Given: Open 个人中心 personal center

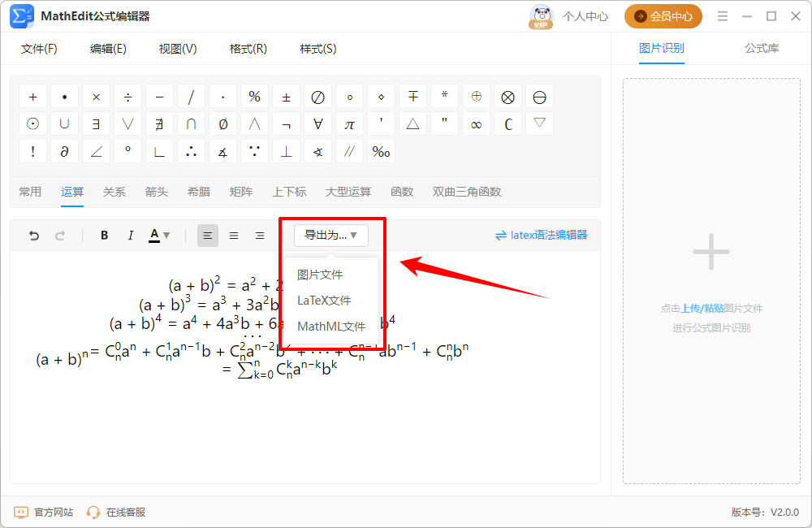Looking at the screenshot, I should [x=585, y=16].
